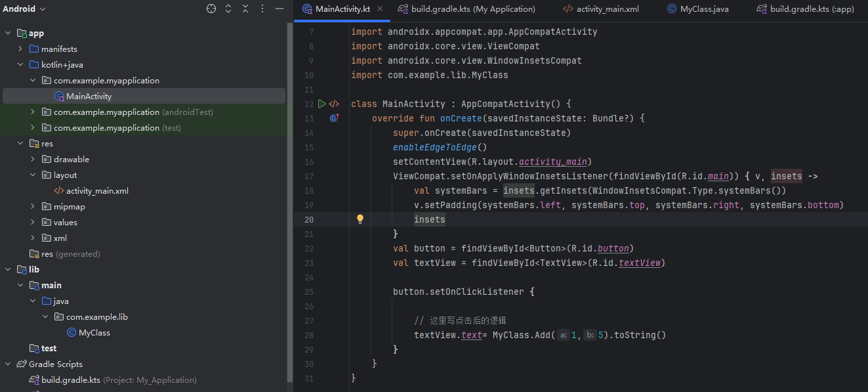
Task: Collapse the com.example.lib package
Action: [x=45, y=316]
